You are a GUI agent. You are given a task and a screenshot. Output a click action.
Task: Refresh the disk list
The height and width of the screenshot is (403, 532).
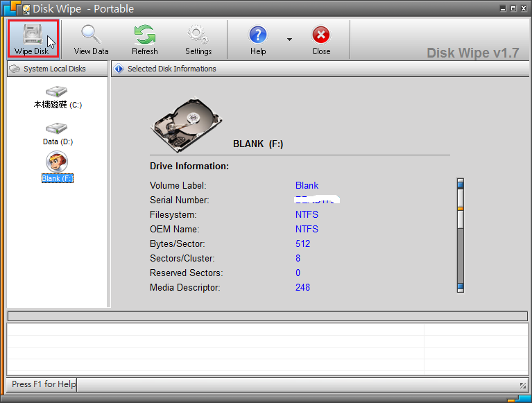coord(144,39)
